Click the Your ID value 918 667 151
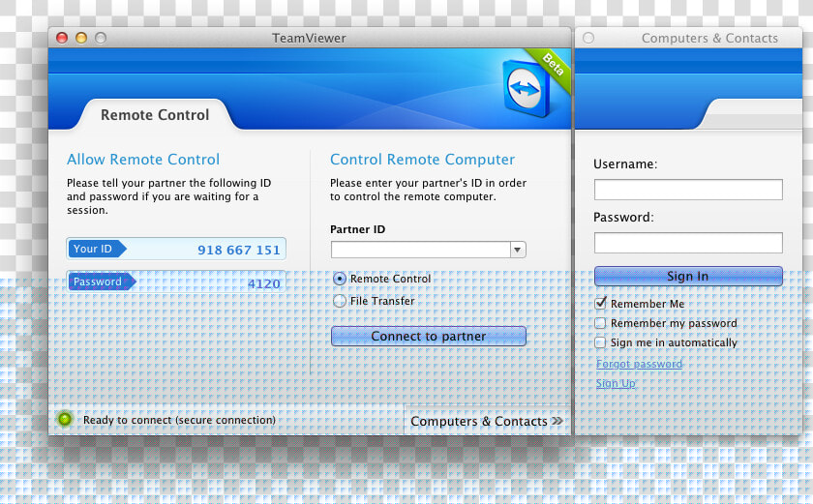 pyautogui.click(x=238, y=251)
